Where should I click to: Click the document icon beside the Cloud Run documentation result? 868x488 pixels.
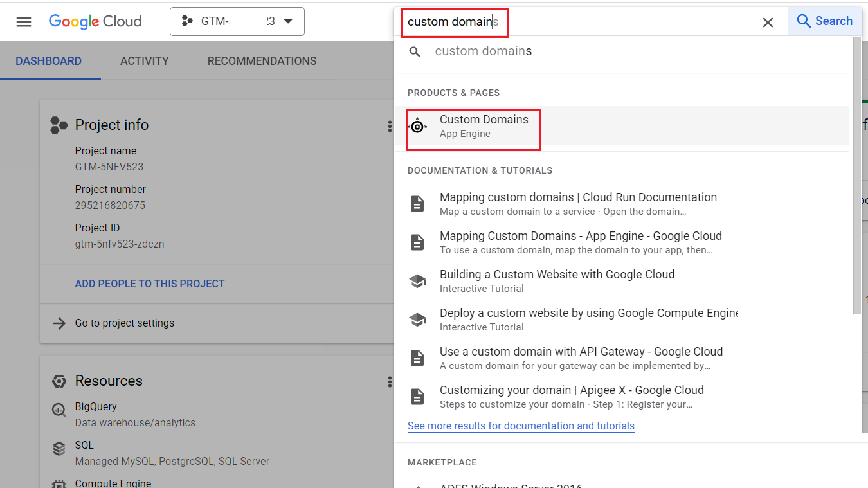pyautogui.click(x=417, y=204)
